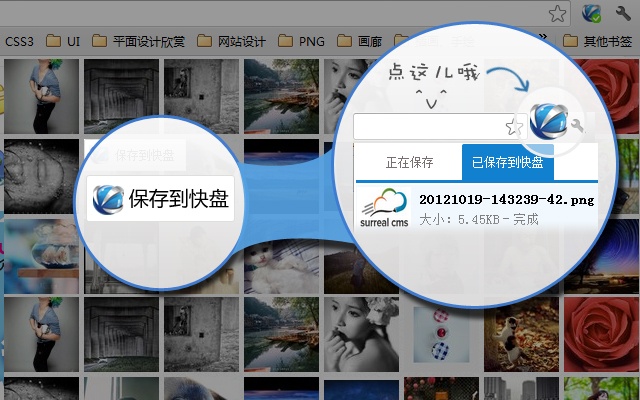The width and height of the screenshot is (640, 400).
Task: Open the white cat photo thumbnail
Action: coord(282,265)
